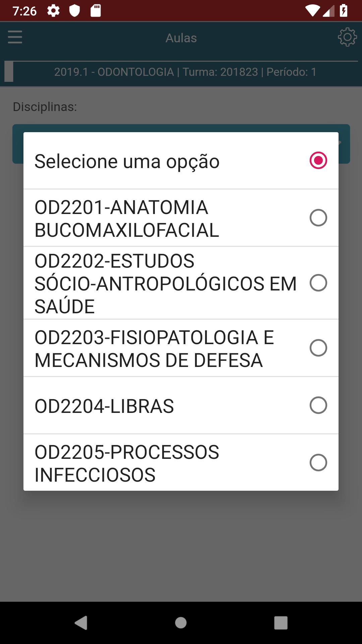Tap the Android home circle button
The height and width of the screenshot is (644, 362).
(x=181, y=623)
